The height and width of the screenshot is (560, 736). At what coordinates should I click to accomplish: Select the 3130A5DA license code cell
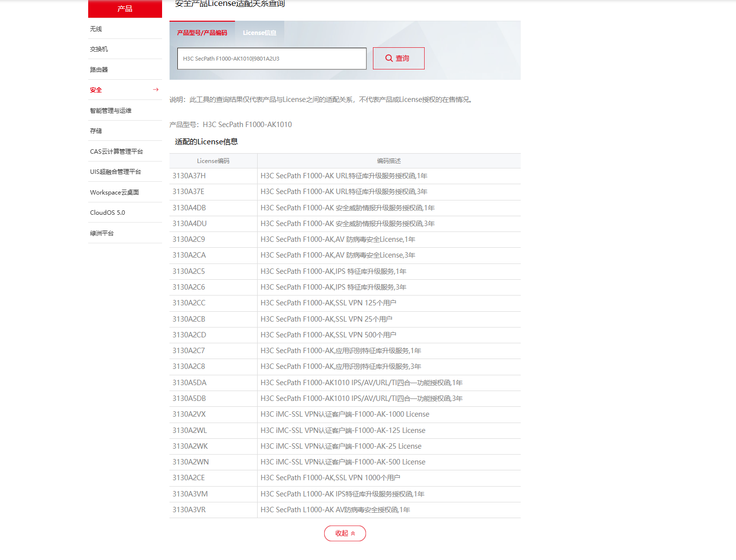(x=190, y=383)
